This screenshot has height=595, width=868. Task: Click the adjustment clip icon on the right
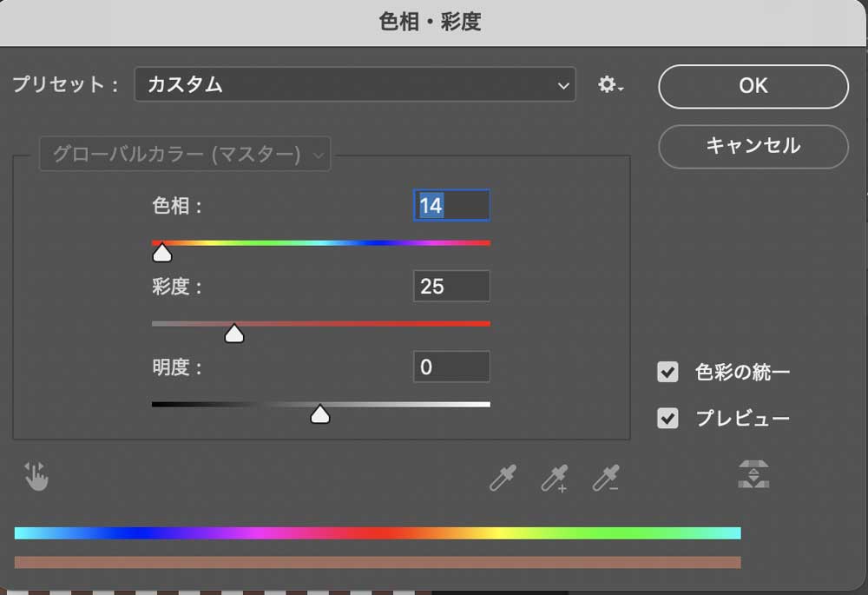[753, 475]
